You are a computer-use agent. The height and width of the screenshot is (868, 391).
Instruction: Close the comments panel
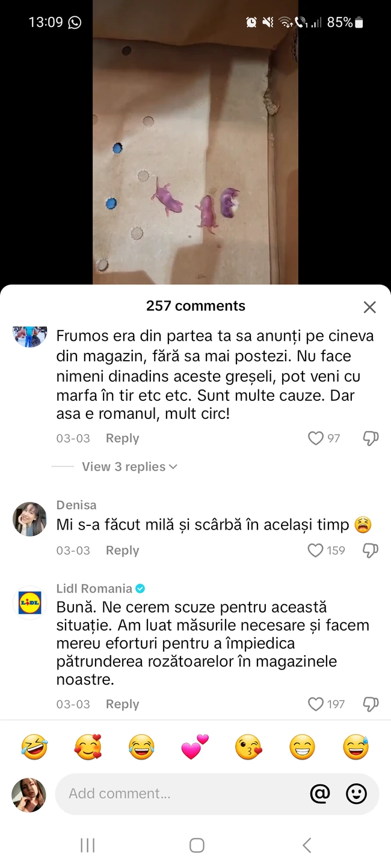pyautogui.click(x=369, y=307)
